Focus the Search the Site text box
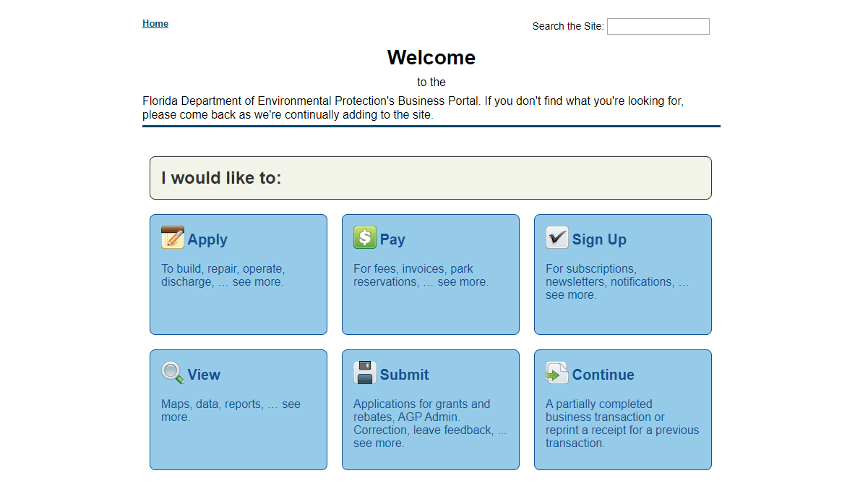868x489 pixels. [658, 27]
